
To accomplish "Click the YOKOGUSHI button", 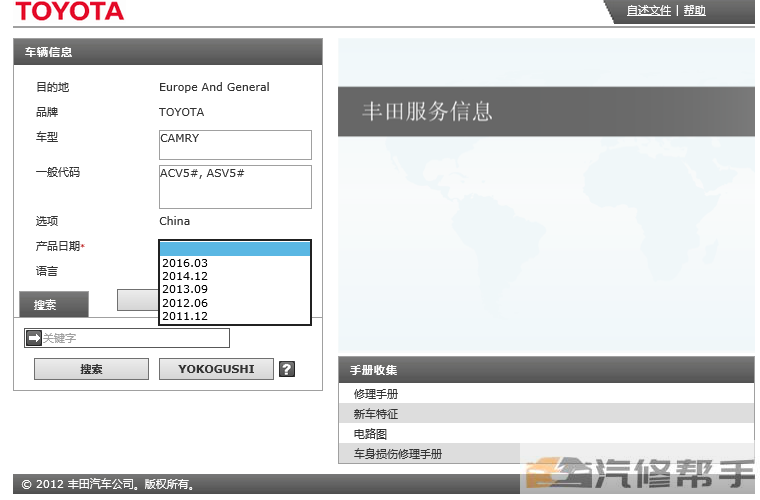I will pos(216,369).
